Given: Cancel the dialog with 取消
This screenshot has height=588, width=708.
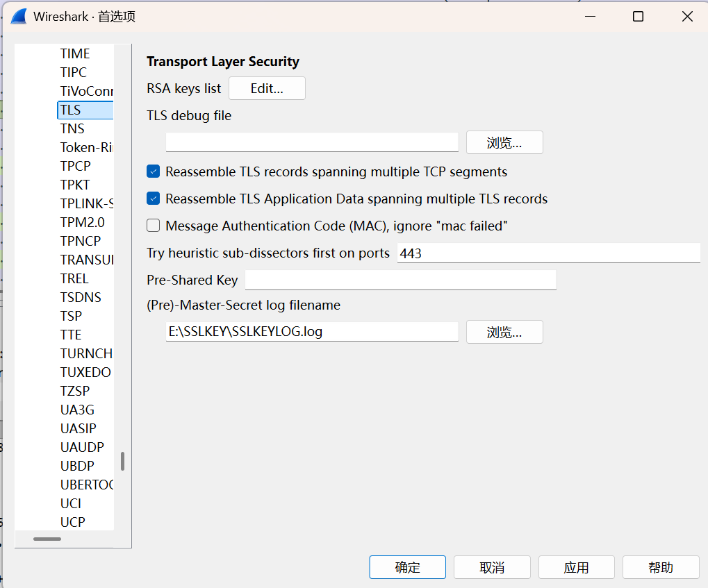Looking at the screenshot, I should point(492,567).
